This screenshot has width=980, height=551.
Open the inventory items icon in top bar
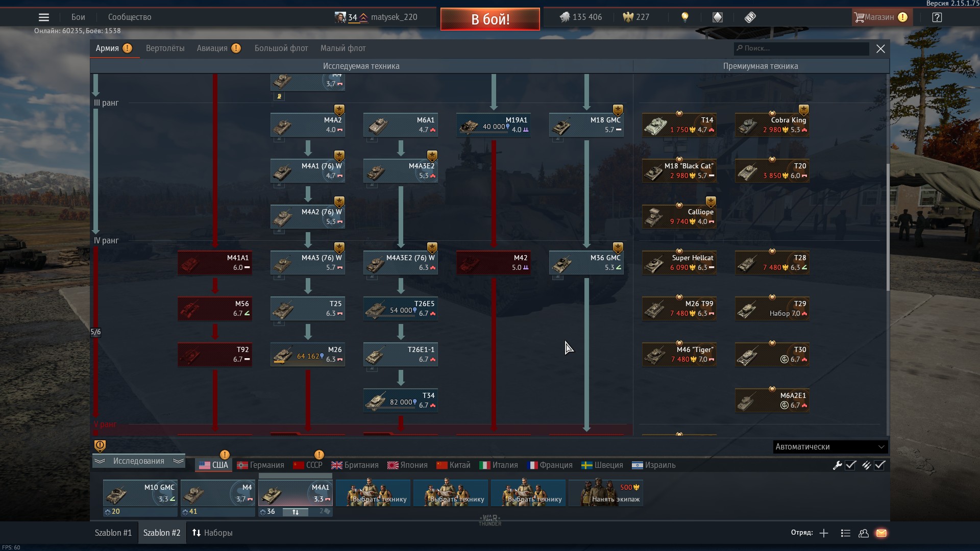click(x=750, y=17)
